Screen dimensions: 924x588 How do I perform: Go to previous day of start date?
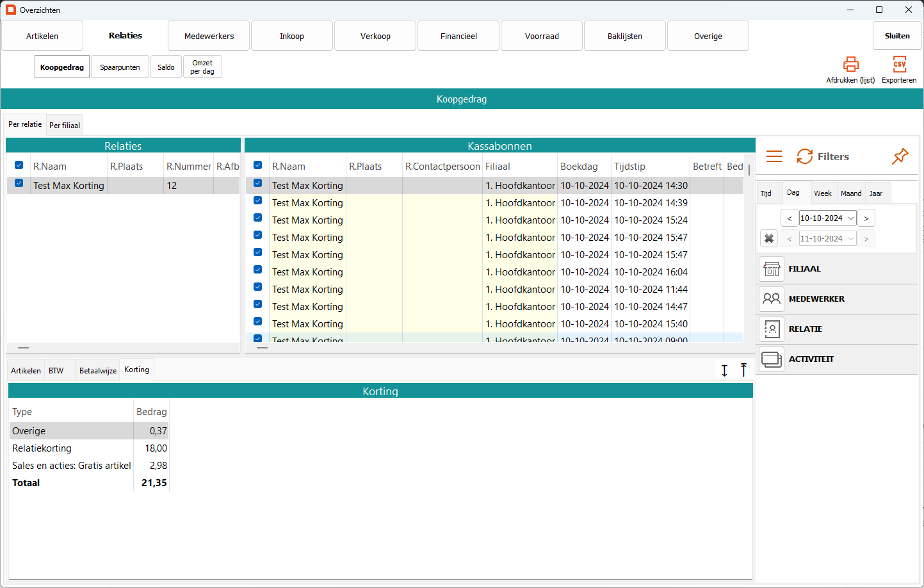click(x=790, y=218)
